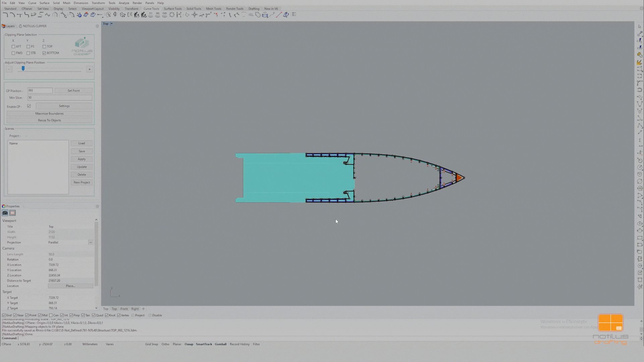Toggle the Enable CP checkbox

coord(29,106)
